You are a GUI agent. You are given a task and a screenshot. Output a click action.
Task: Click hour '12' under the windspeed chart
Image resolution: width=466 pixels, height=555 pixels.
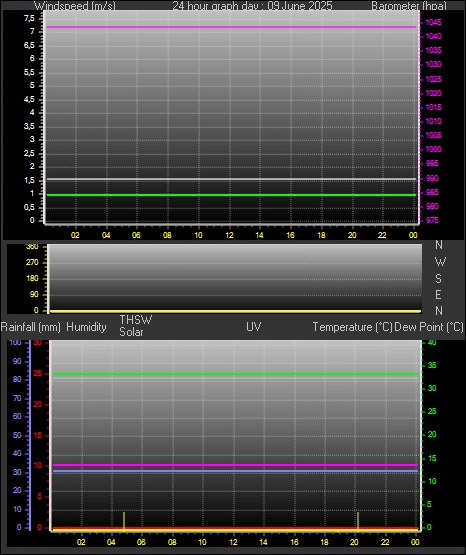(229, 235)
